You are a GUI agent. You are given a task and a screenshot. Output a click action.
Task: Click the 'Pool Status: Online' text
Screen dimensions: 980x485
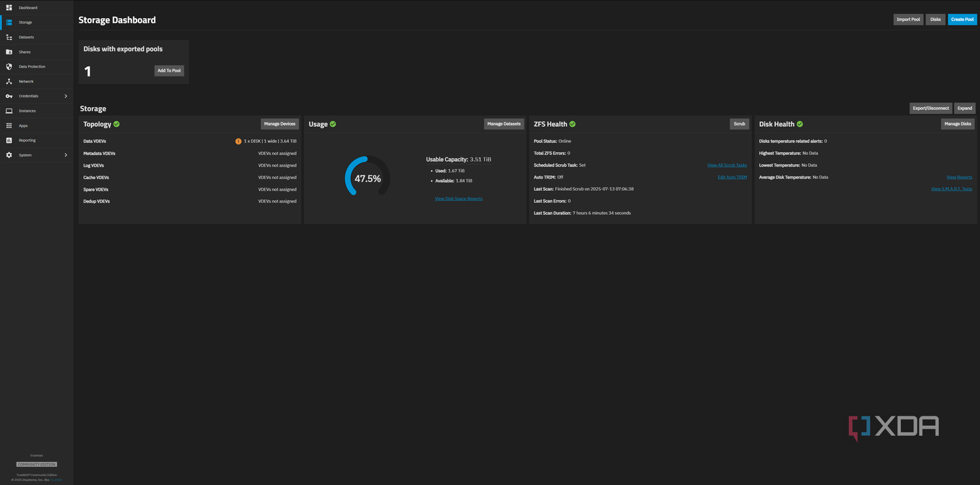[x=553, y=141]
